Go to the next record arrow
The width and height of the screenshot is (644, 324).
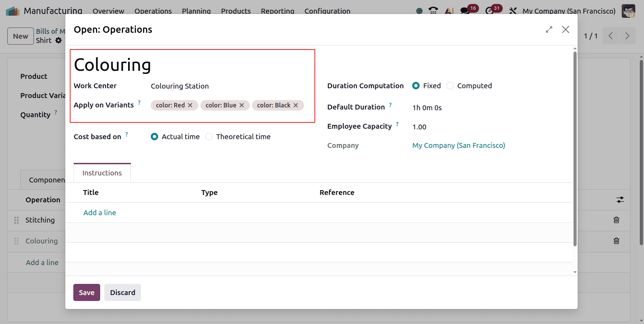[x=627, y=36]
